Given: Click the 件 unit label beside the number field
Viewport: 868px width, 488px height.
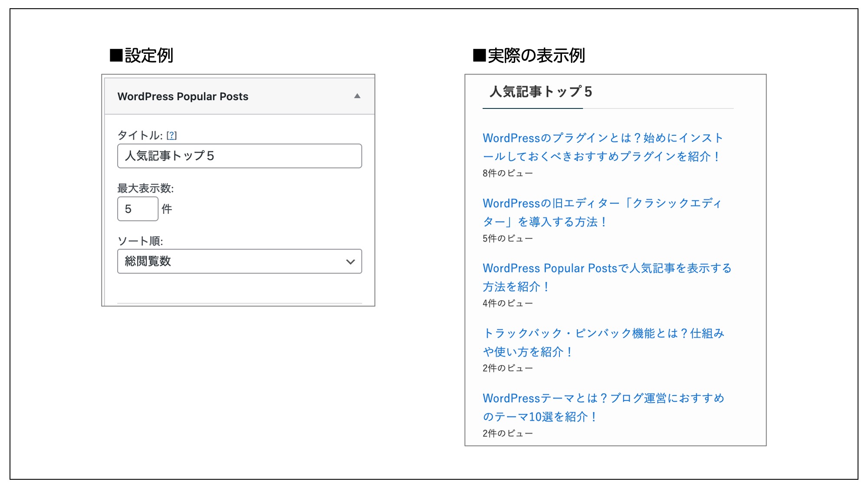Looking at the screenshot, I should 167,209.
